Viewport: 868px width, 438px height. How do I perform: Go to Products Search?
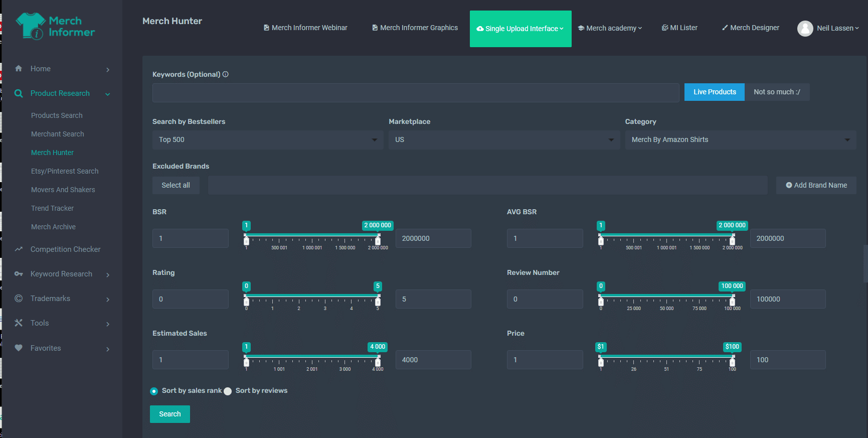coord(57,115)
